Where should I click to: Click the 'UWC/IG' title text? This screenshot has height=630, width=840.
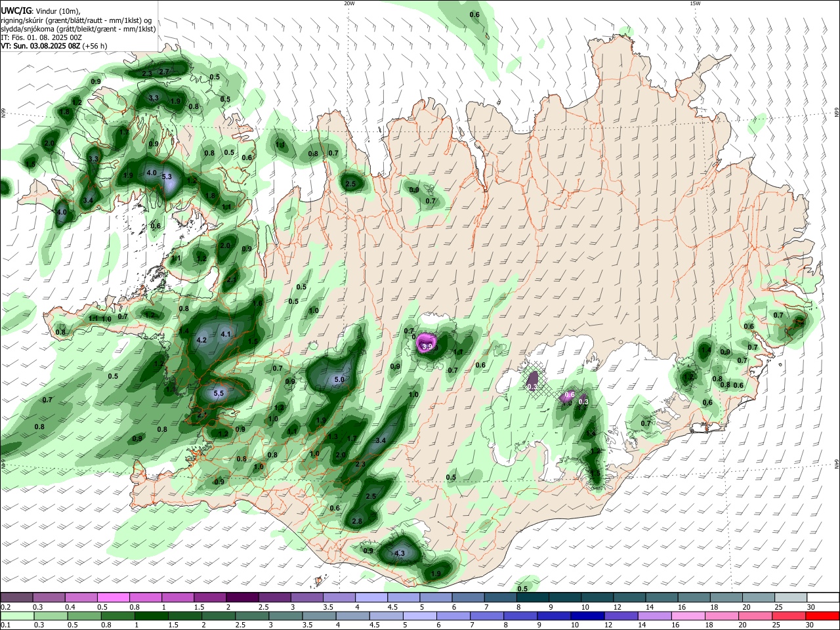tap(16, 10)
